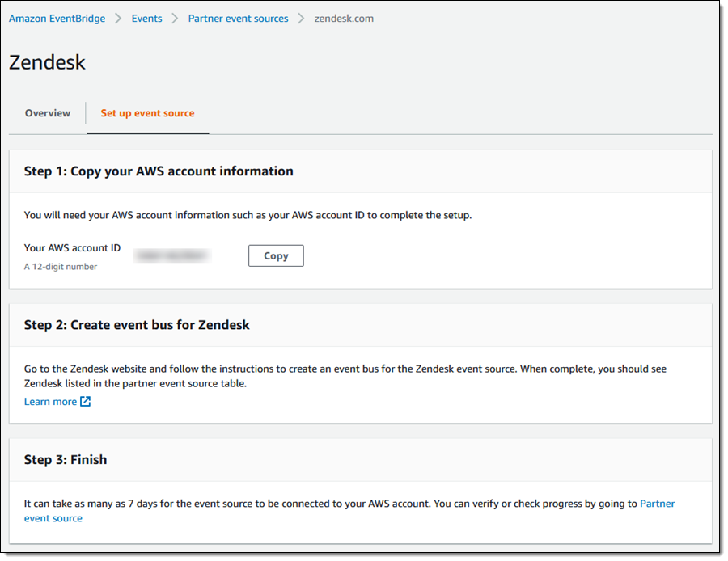728x561 pixels.
Task: Click the 'Your AWS account ID' label
Action: point(72,248)
